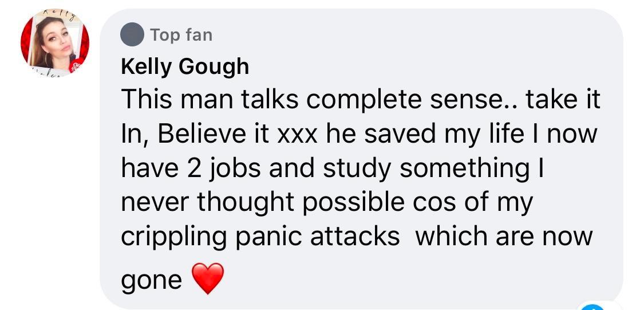Open Kelly Gough's profile picture

click(54, 43)
